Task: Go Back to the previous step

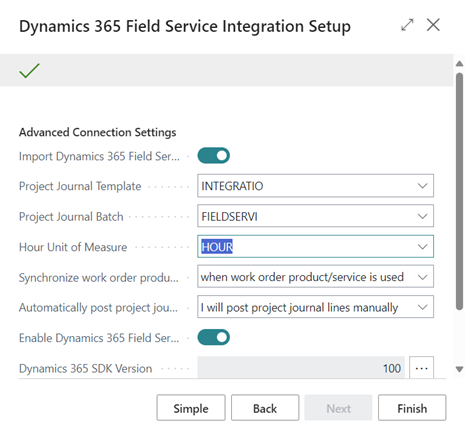Action: coord(265,408)
